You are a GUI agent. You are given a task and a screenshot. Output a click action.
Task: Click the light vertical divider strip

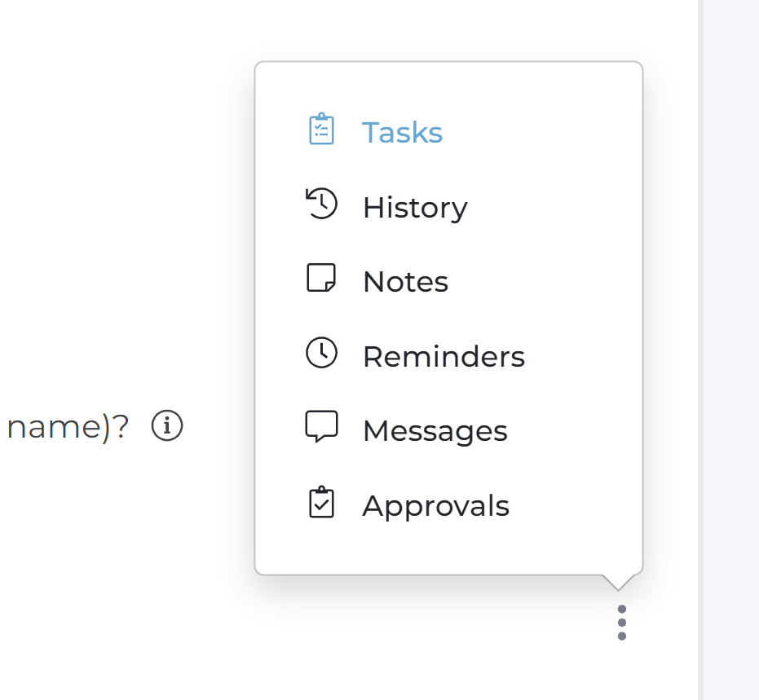[700, 350]
